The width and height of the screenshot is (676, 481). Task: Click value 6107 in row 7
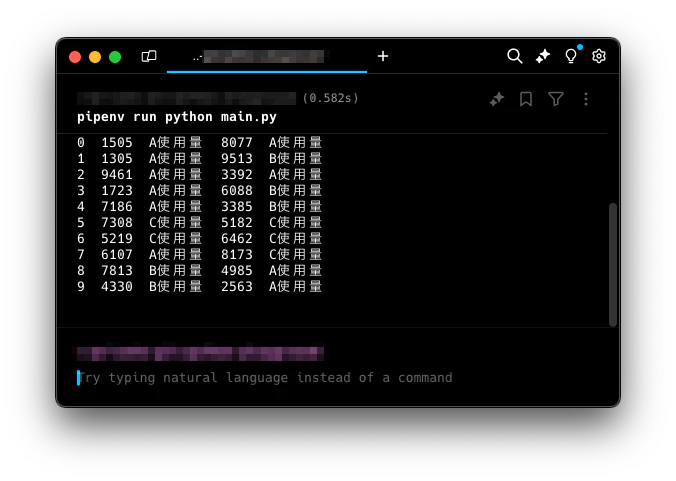pyautogui.click(x=117, y=254)
